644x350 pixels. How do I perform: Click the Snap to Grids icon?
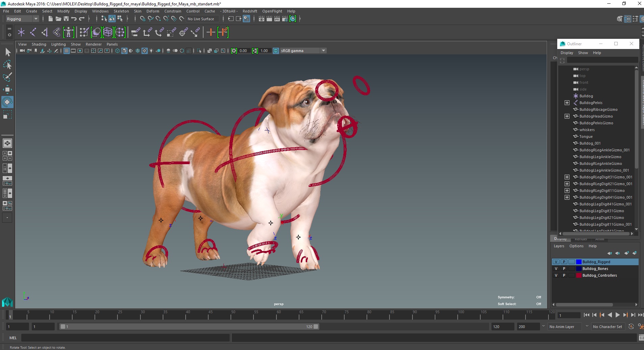142,19
